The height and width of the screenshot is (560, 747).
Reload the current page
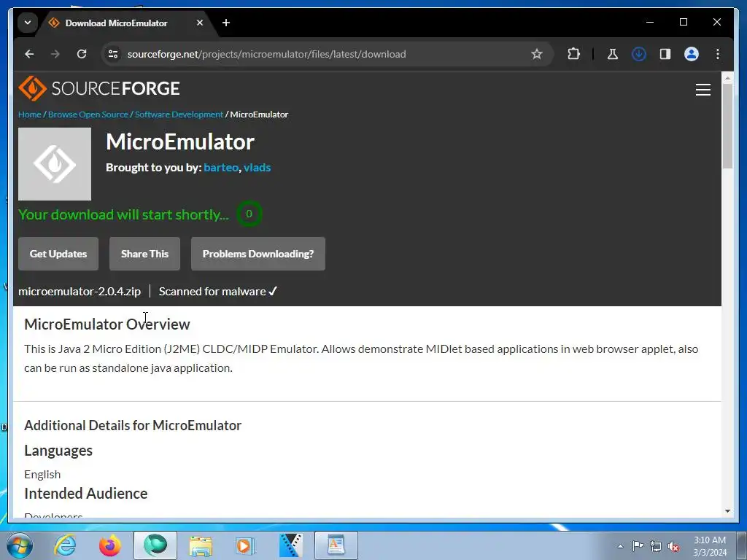82,54
